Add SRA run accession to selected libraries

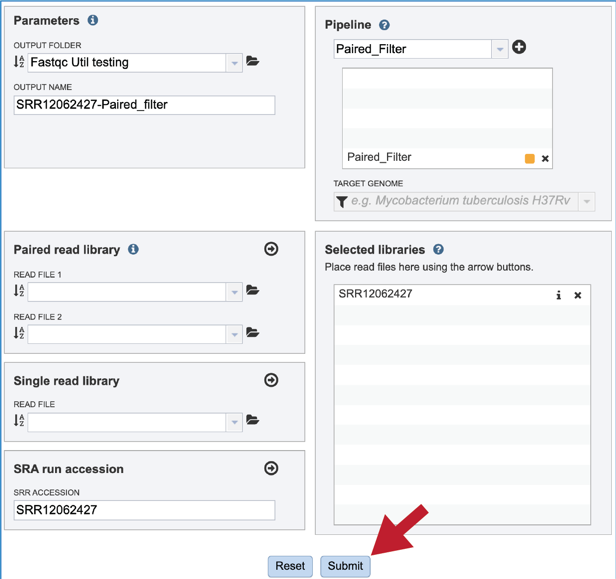(x=271, y=468)
